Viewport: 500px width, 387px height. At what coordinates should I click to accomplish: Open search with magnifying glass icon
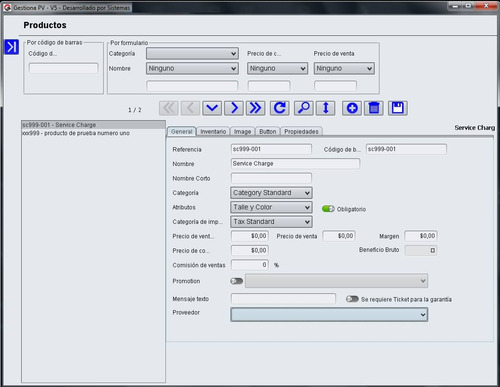(x=304, y=108)
